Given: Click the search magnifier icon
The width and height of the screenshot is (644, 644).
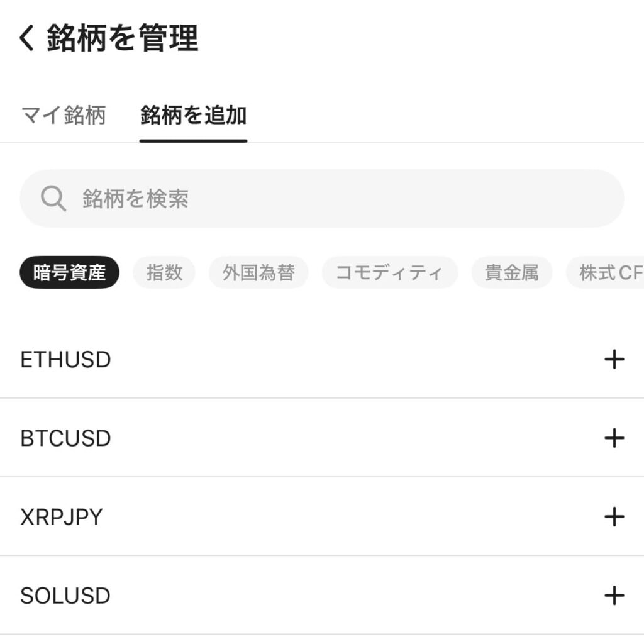Looking at the screenshot, I should click(x=54, y=198).
